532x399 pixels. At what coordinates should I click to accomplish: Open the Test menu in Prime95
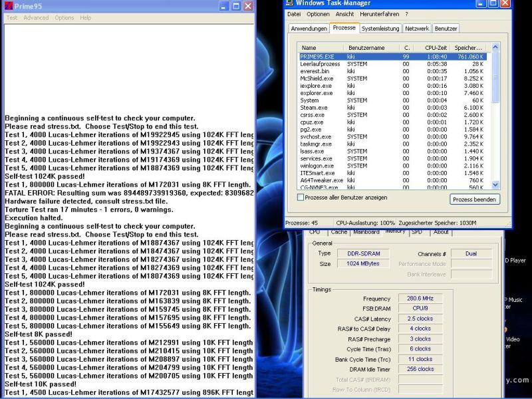(x=12, y=18)
